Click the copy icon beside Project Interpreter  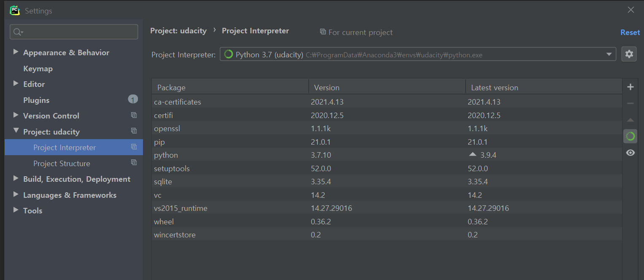(x=134, y=147)
